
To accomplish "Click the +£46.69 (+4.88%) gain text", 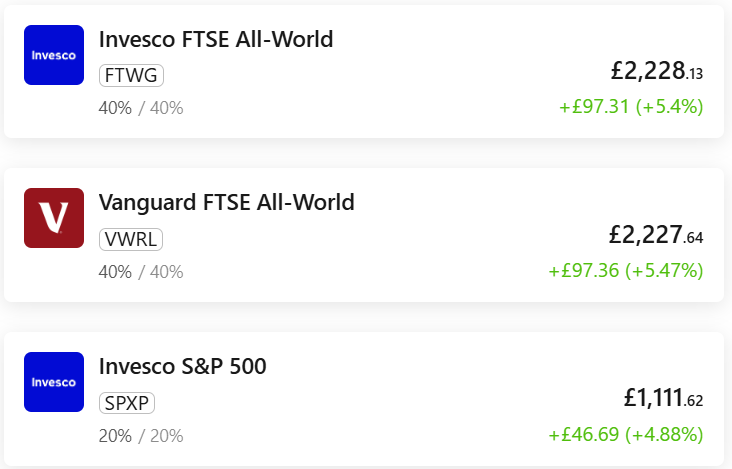I will (626, 434).
